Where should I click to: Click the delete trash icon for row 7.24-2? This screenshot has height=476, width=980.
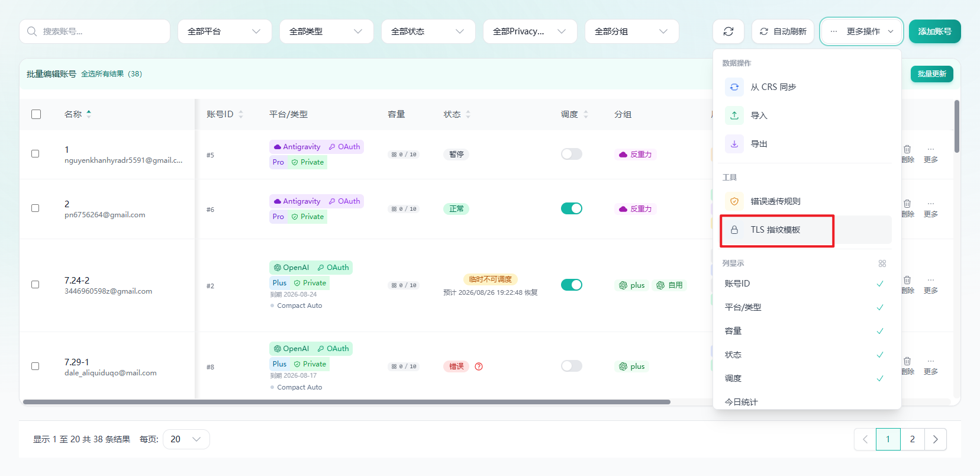pos(907,280)
